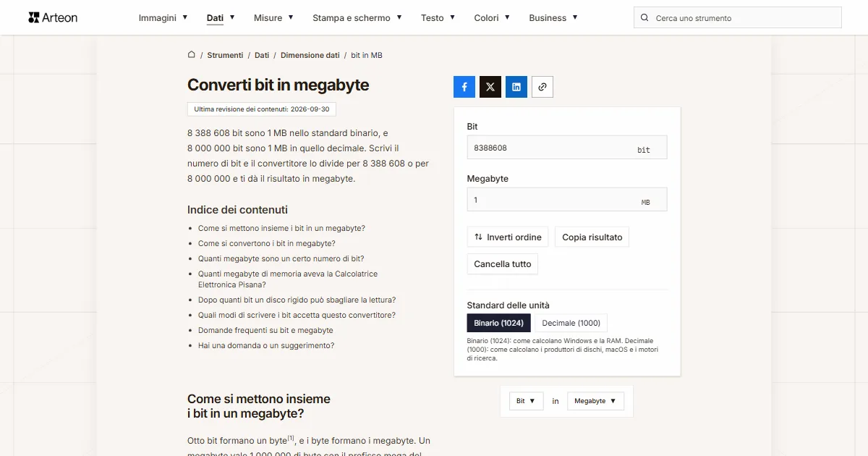This screenshot has height=456, width=868.
Task: Open 'Domande frequenti su bit e megabyte'
Action: [x=265, y=330]
